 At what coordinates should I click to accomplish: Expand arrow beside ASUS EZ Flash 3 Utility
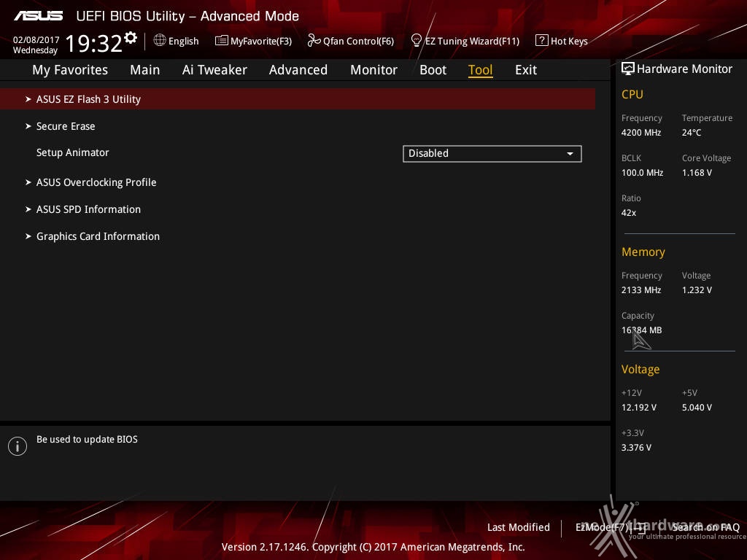pos(28,99)
